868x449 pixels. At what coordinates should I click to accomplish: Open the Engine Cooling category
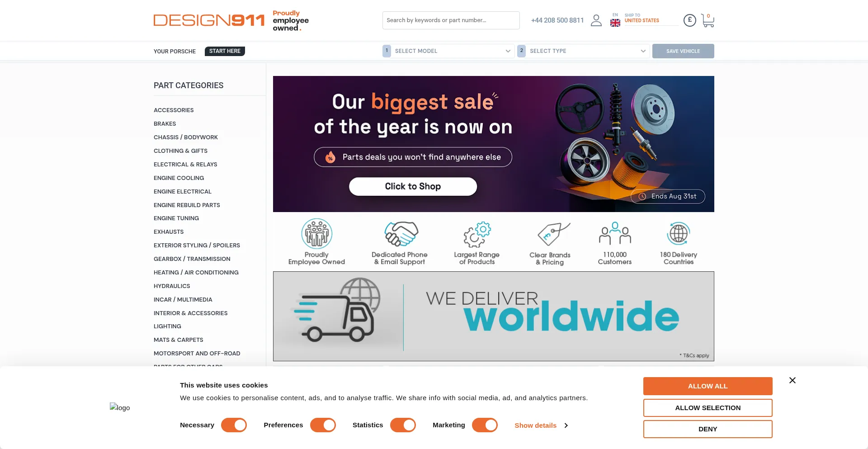179,178
